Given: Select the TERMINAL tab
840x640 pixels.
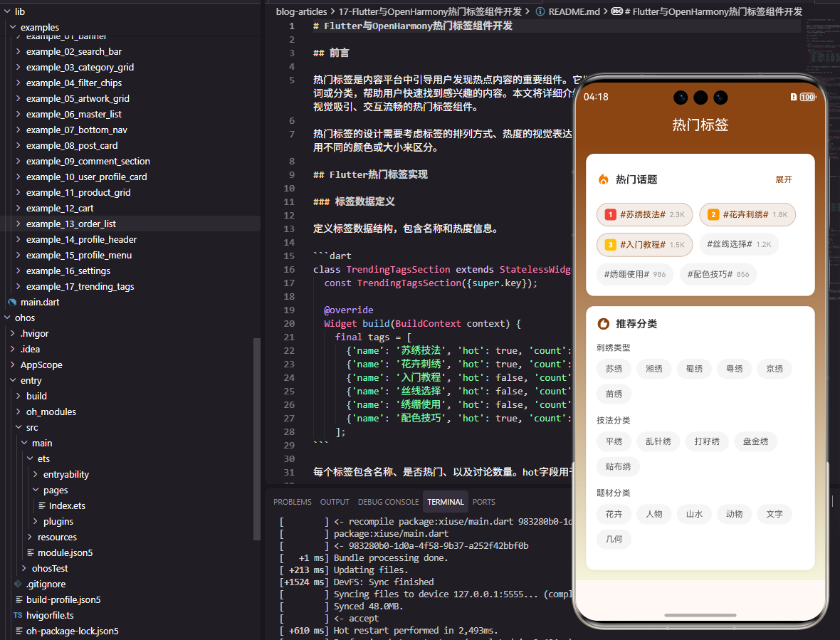Looking at the screenshot, I should (x=445, y=502).
